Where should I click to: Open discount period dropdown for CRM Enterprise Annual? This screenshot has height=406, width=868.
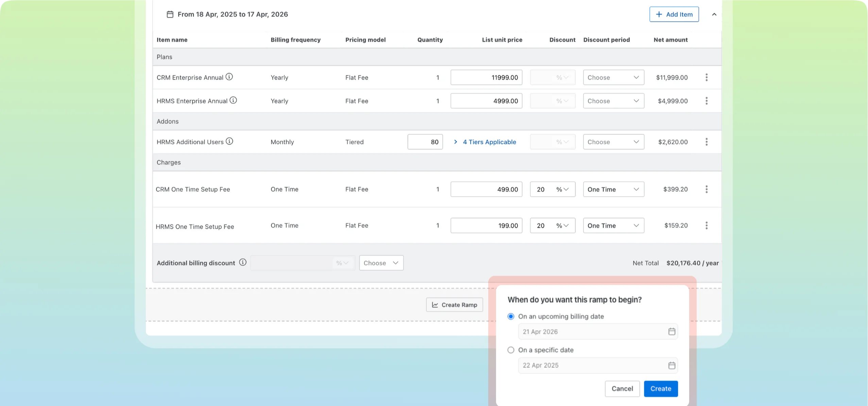point(613,77)
